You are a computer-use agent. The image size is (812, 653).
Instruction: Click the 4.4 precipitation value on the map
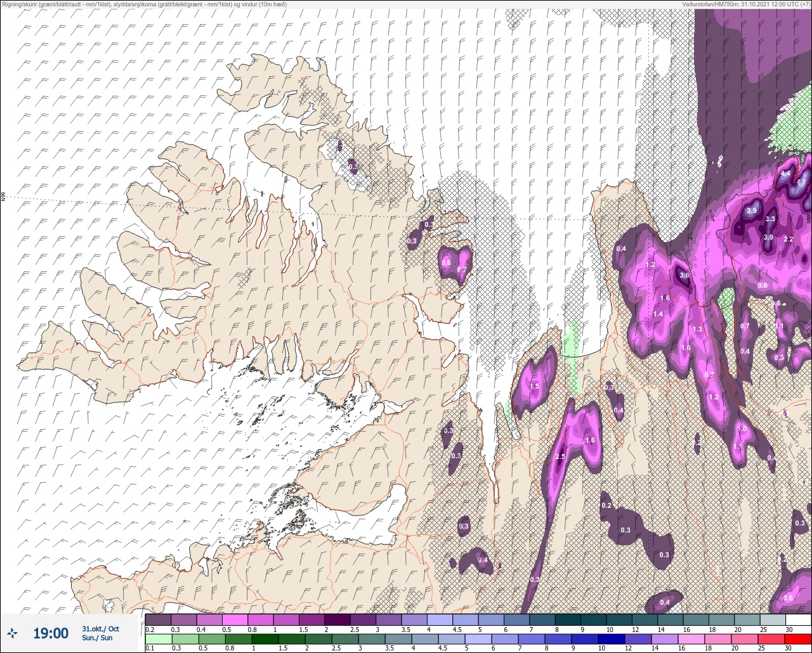(x=785, y=173)
